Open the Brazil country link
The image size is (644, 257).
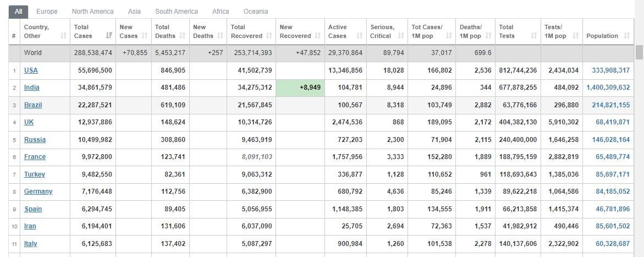point(33,105)
